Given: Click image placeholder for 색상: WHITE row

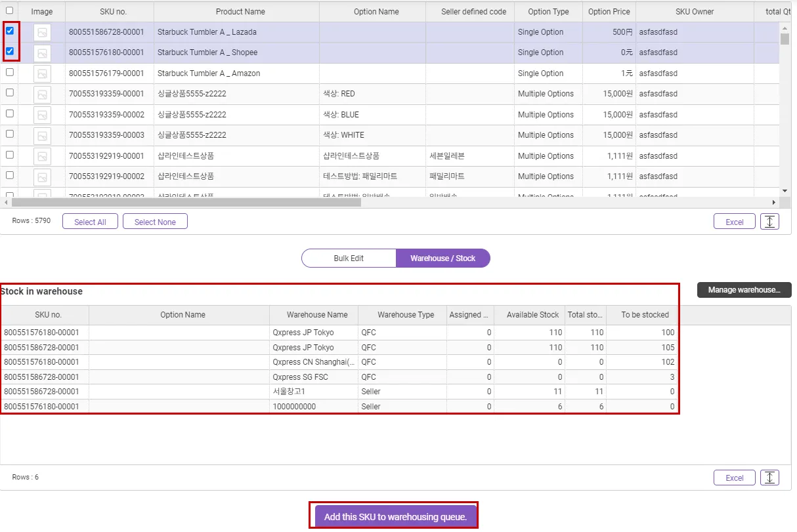Looking at the screenshot, I should coord(42,136).
